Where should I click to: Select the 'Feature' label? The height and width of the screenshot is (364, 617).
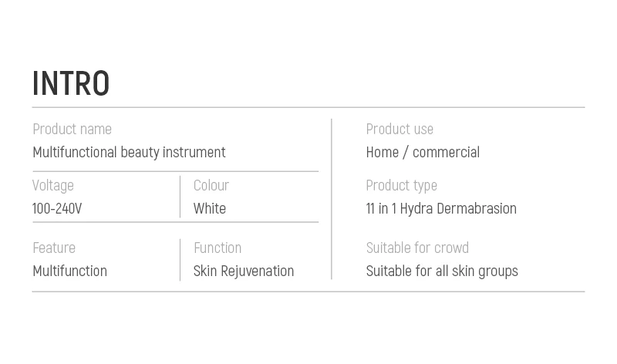coord(54,248)
